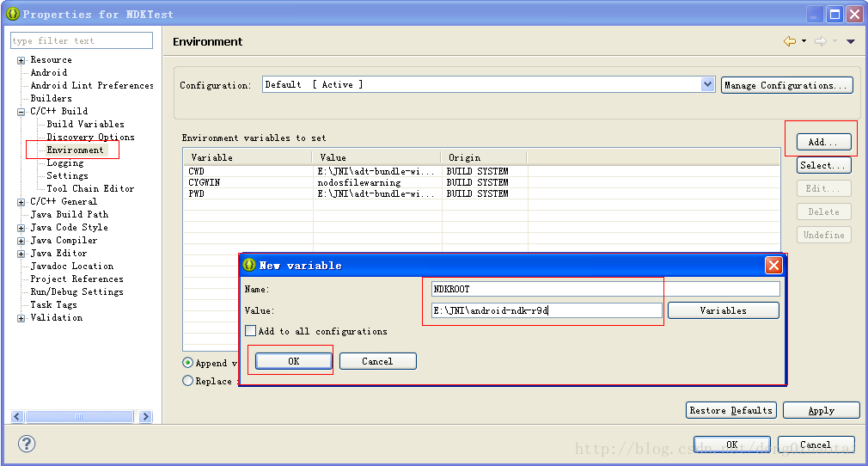This screenshot has width=868, height=466.
Task: Enable Add to all configurations checkbox
Action: [x=250, y=331]
